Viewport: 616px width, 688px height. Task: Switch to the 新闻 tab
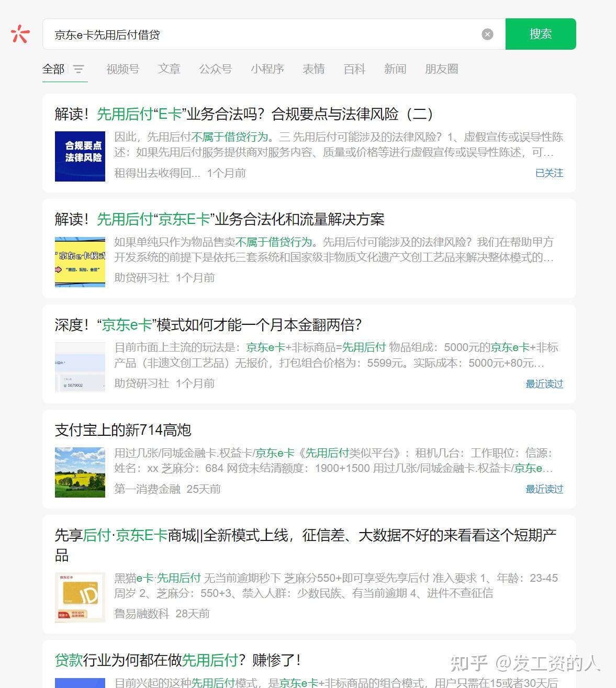pos(395,69)
